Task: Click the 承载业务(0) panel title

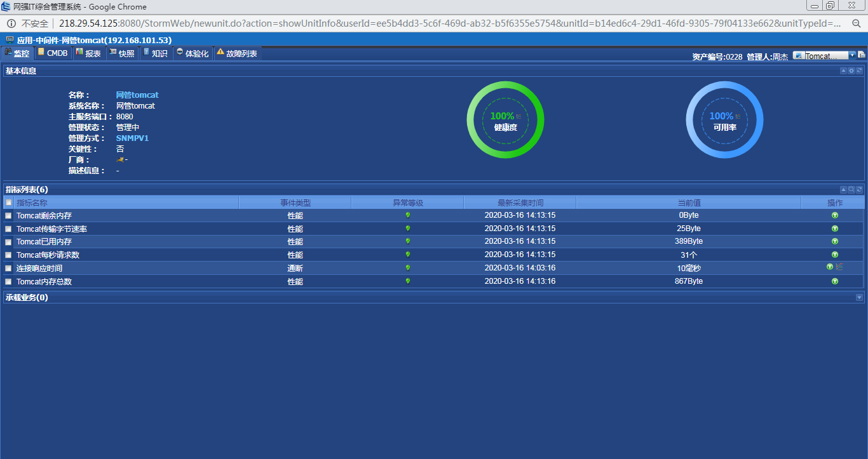Action: click(27, 297)
